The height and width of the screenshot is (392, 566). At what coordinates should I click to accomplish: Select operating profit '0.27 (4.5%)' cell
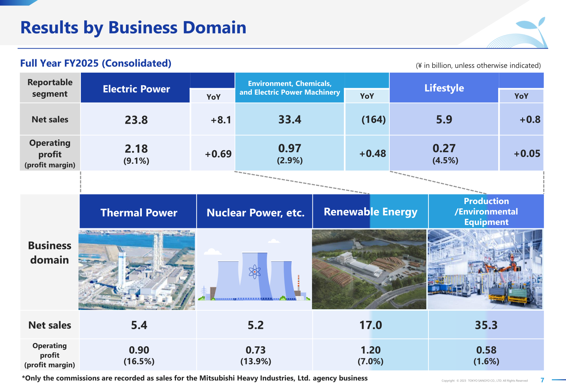444,154
